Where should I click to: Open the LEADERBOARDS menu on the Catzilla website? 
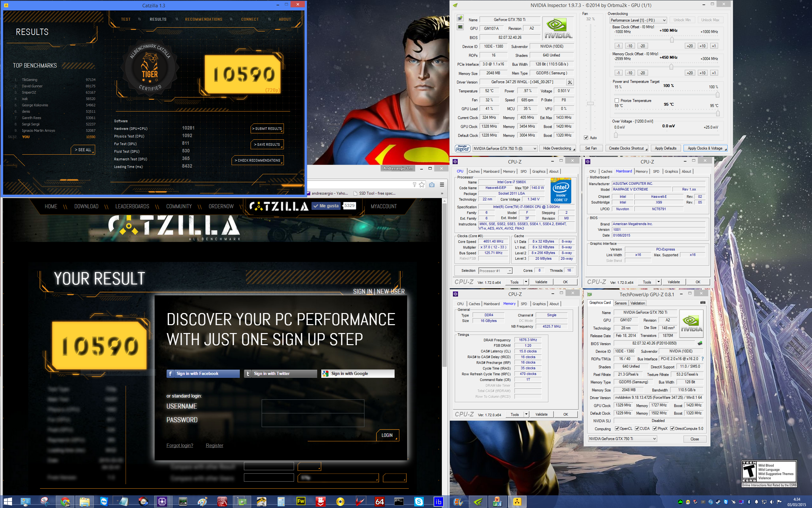pyautogui.click(x=132, y=206)
